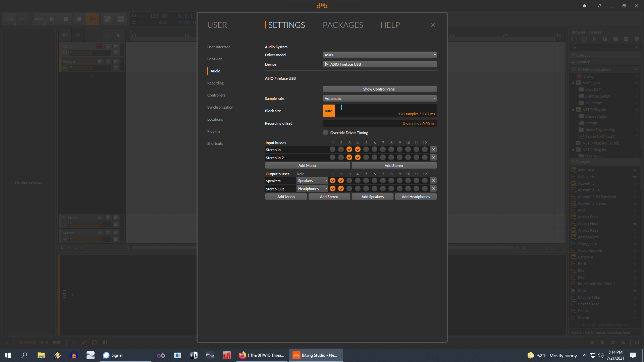The height and width of the screenshot is (362, 644).
Task: Open the HELP tab
Action: click(x=390, y=25)
